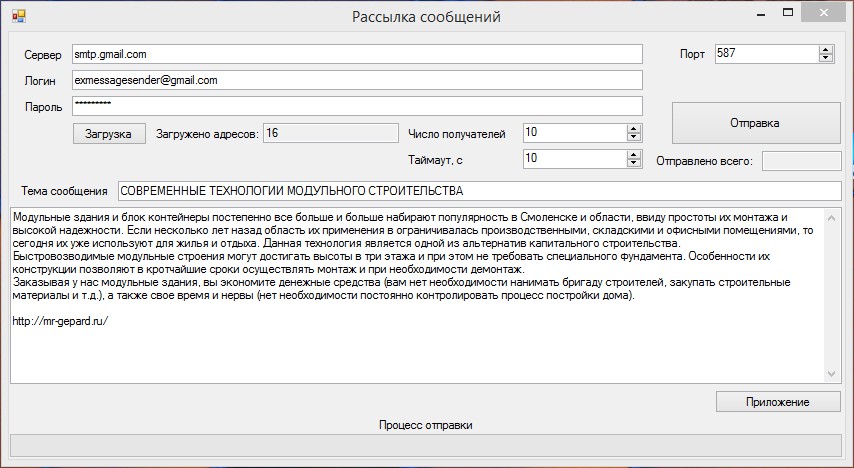
Task: Click the Приложение attachment button
Action: click(x=778, y=402)
